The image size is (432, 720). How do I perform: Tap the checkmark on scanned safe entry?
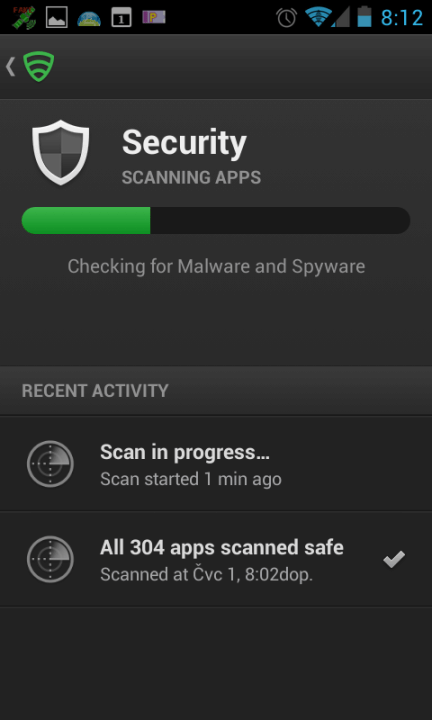394,559
